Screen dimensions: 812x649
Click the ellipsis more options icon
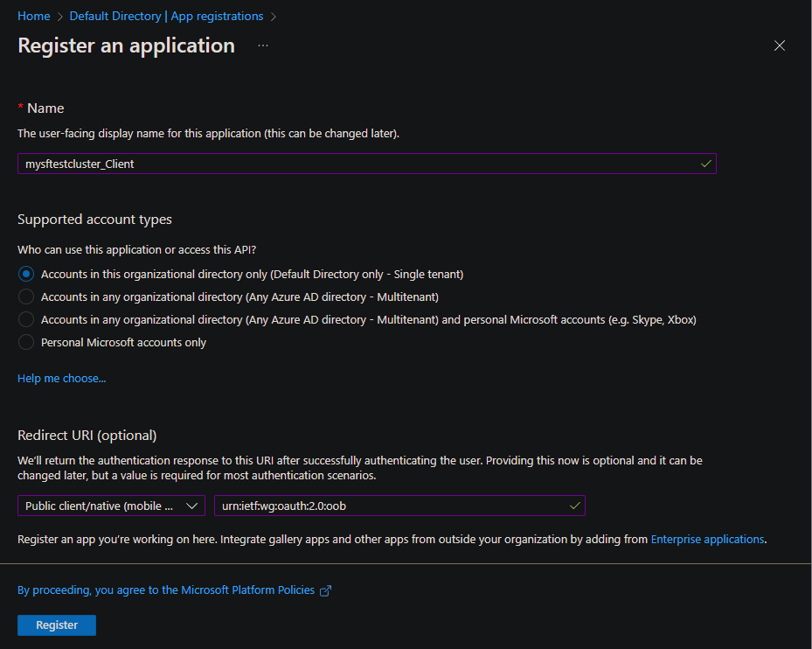tap(263, 45)
